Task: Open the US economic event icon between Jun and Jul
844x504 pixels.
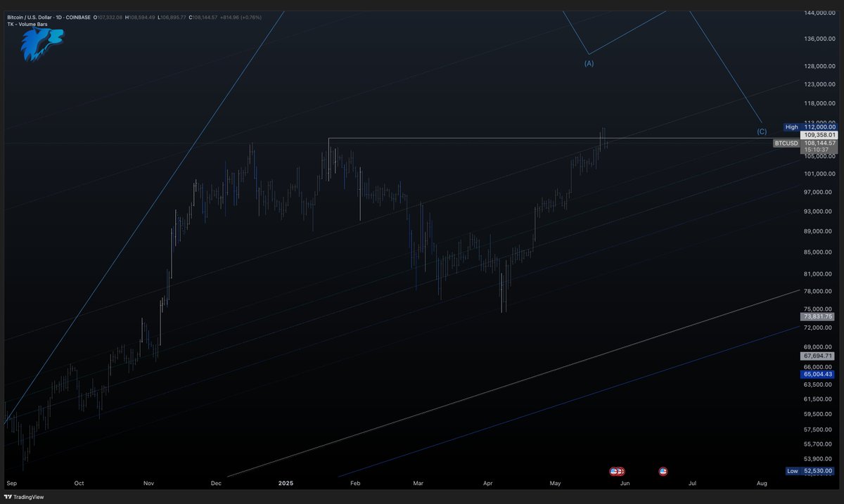Action: (x=663, y=471)
